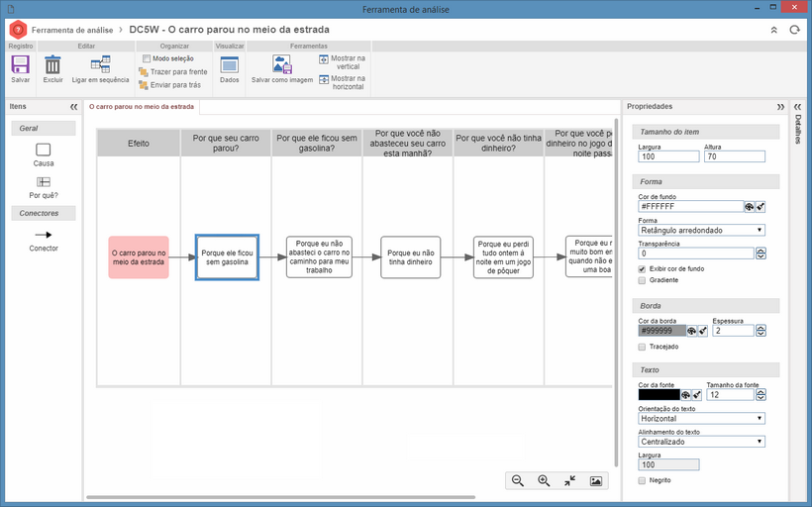
Task: Select the pink 'O carro parou no meio da estrada' node
Action: tap(139, 257)
